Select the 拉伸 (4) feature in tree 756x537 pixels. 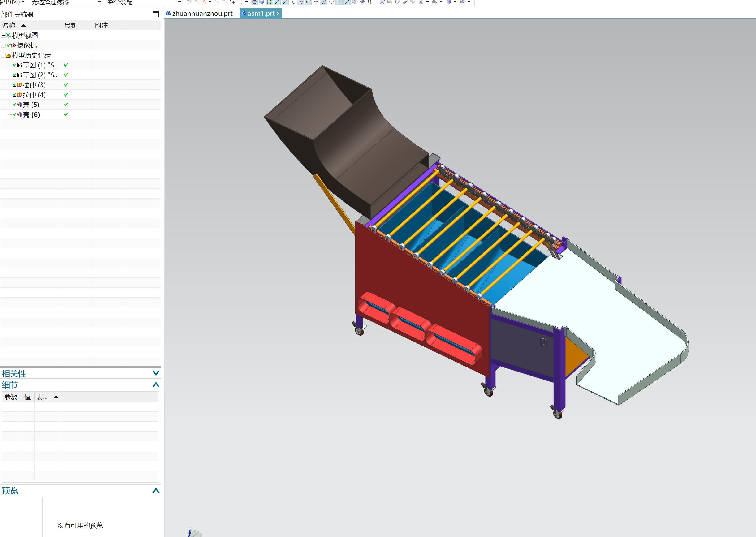coord(34,95)
